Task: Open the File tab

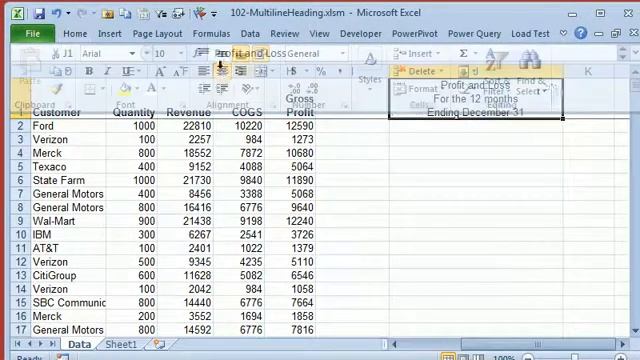Action: 33,33
